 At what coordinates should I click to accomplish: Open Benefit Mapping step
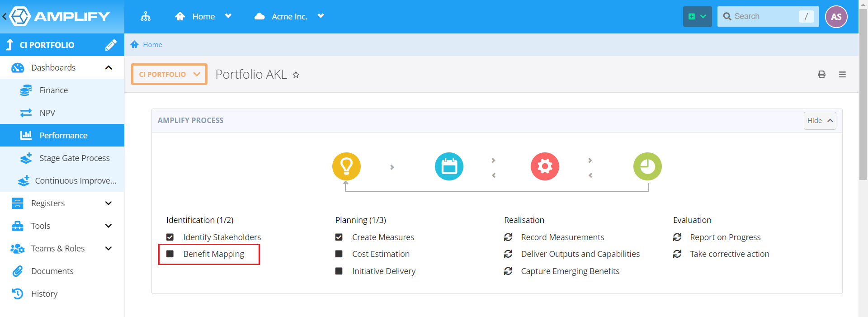tap(213, 254)
